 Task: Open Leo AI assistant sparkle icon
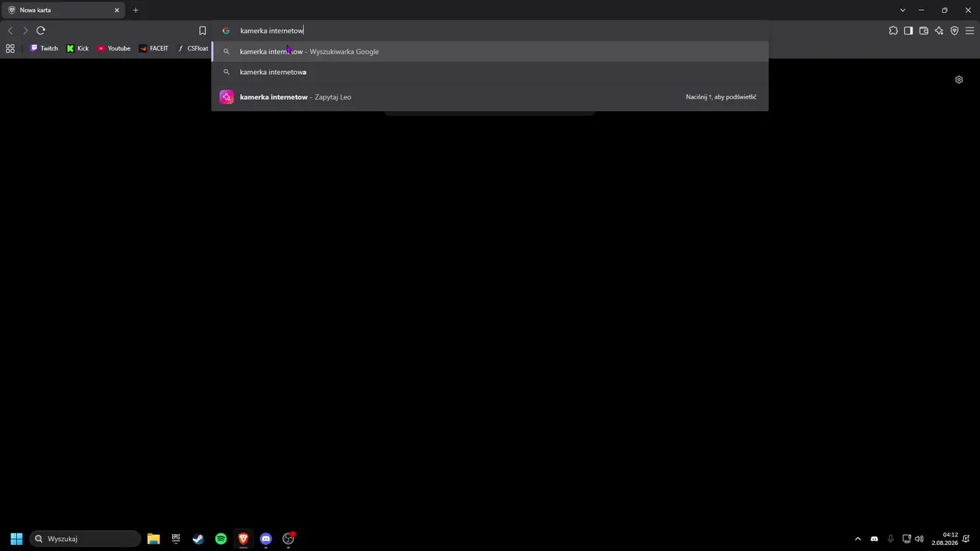(x=939, y=31)
